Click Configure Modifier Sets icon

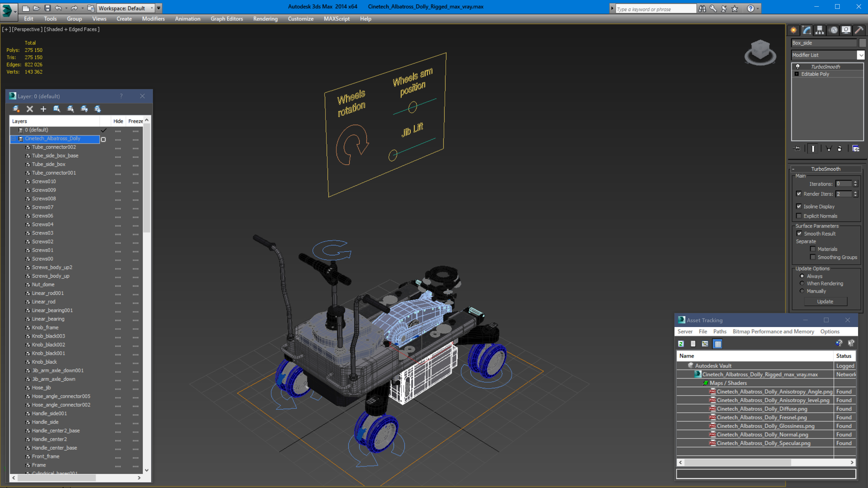coord(856,149)
